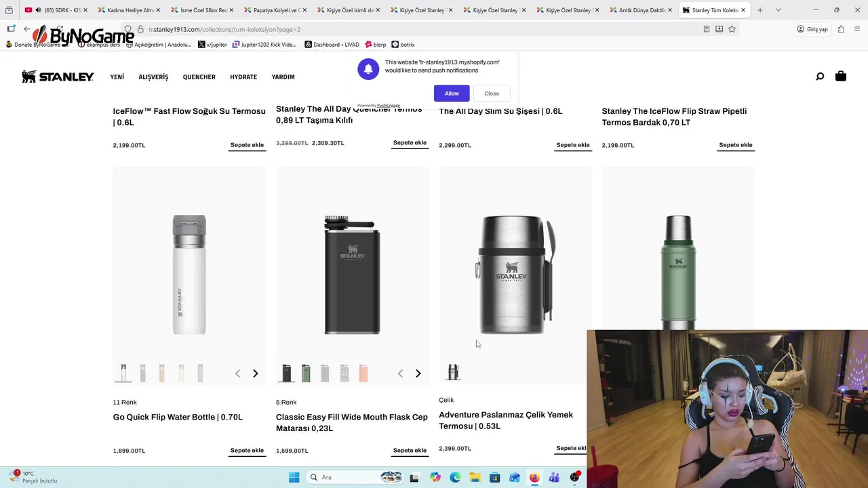Open the botrix bookmark
Viewport: 868px width, 488px height.
click(403, 45)
